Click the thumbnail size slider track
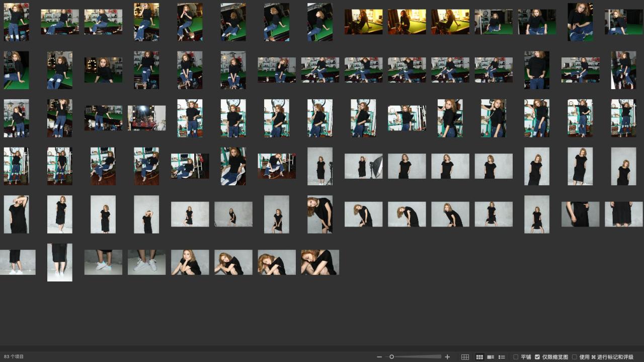 pos(418,357)
